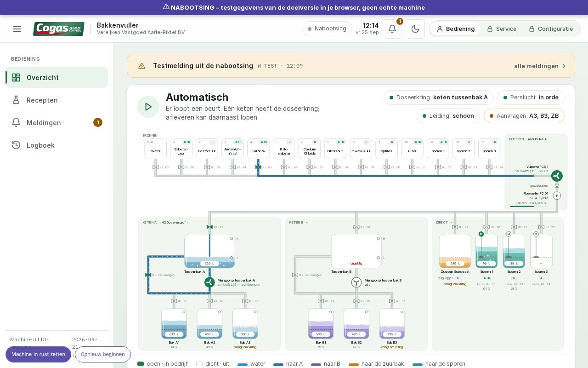
Task: Click valve Kl.19 above Zuurbak Substraat
Action: point(455,227)
